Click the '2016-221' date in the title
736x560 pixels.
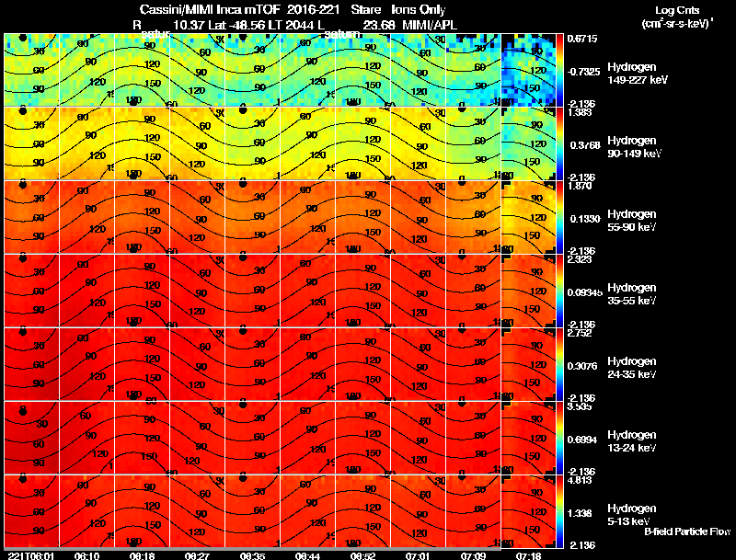click(x=313, y=9)
